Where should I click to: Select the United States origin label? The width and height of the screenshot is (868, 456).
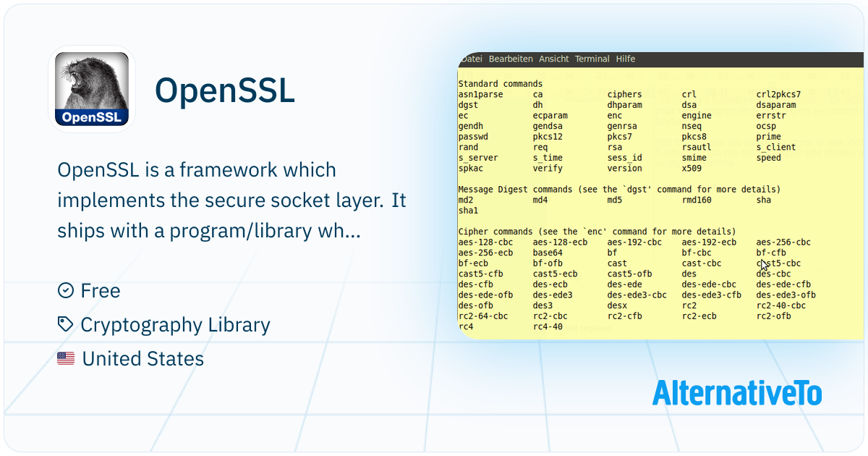[143, 358]
